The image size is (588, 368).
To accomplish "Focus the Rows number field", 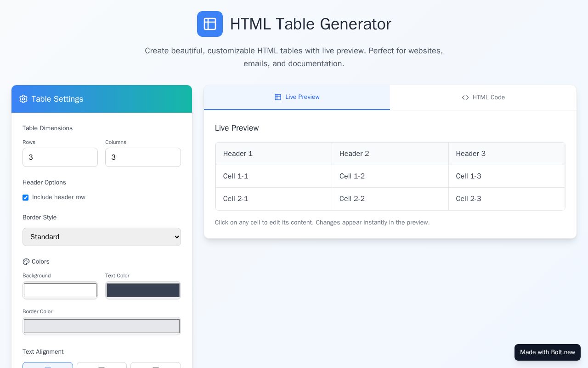I will [x=60, y=157].
